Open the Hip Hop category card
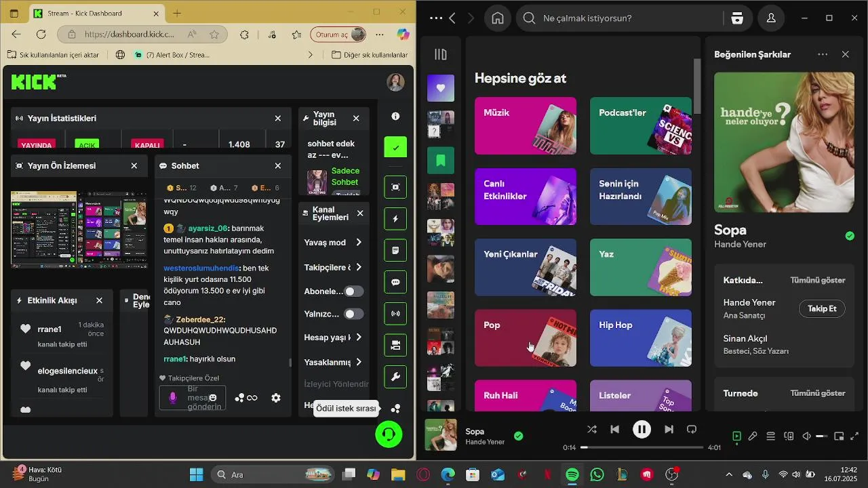The width and height of the screenshot is (868, 488). [641, 338]
